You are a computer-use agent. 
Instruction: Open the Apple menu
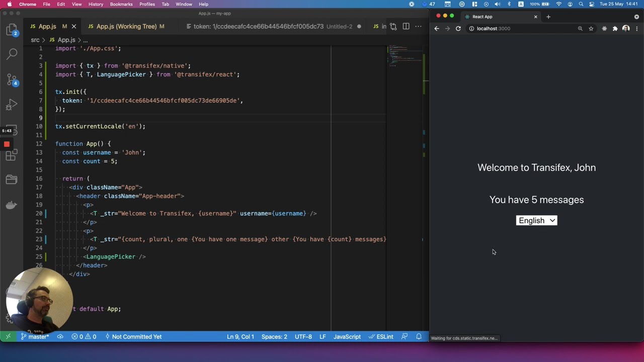(9, 4)
